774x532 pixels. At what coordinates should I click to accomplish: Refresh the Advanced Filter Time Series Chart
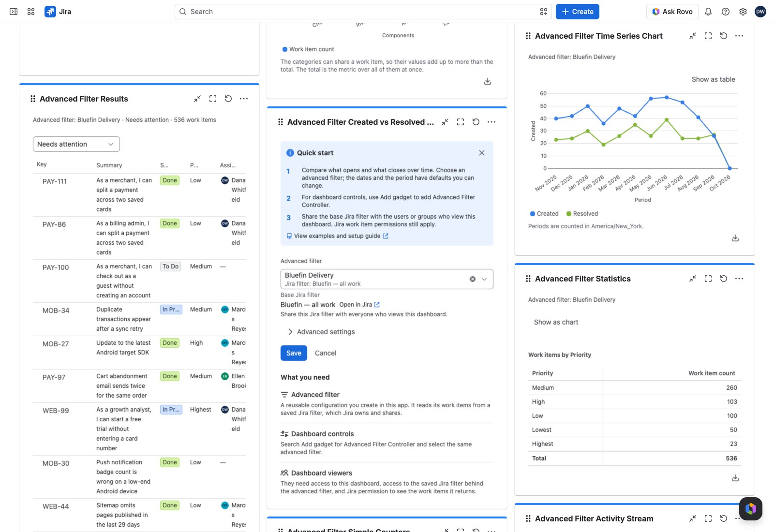(x=724, y=36)
